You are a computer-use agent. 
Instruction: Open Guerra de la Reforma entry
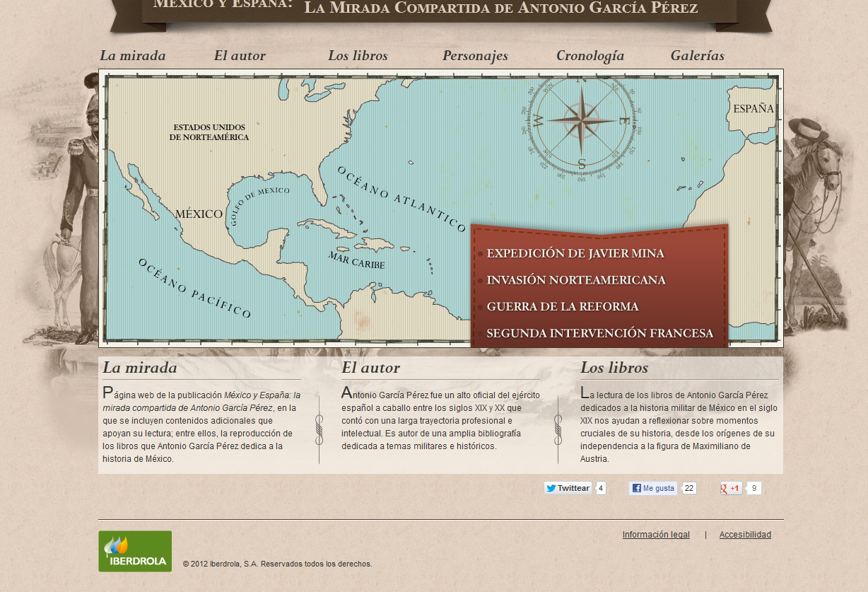pos(562,307)
